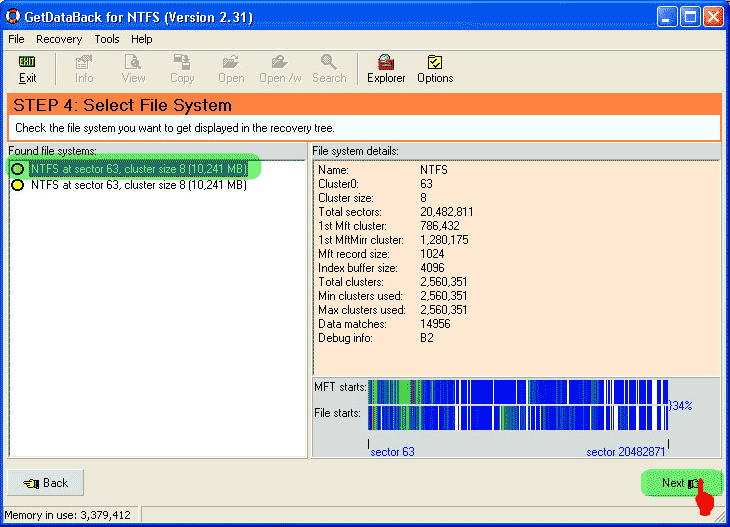The width and height of the screenshot is (730, 527).
Task: Click the Total sectors value 20,482,811
Action: (x=446, y=212)
